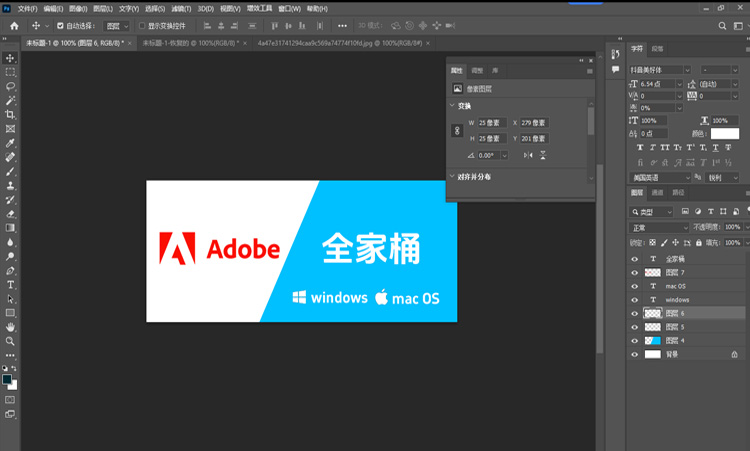Select the Eraser tool
Screen dimensions: 750x451
click(10, 214)
